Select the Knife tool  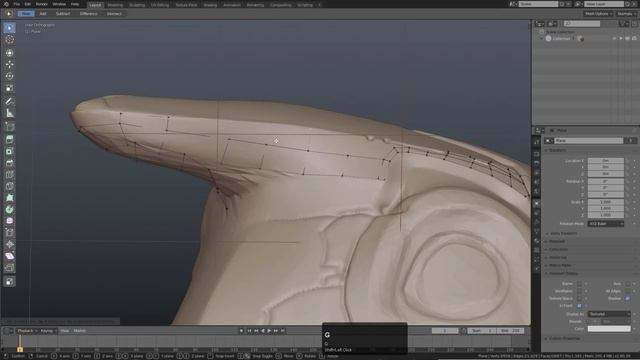9,186
